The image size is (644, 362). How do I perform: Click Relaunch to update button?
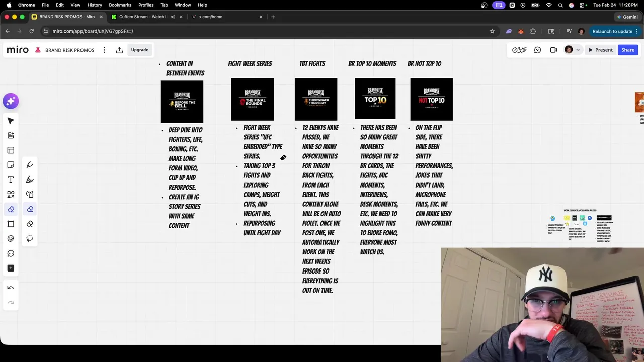[615, 31]
